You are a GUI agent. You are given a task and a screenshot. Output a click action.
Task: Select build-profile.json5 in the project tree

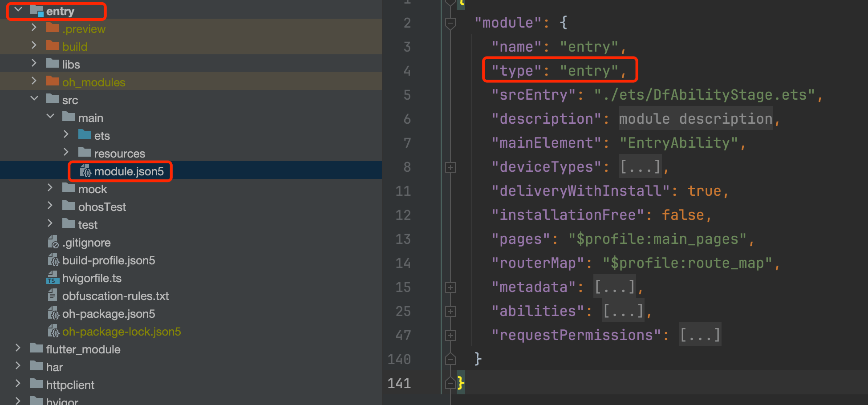pos(108,260)
